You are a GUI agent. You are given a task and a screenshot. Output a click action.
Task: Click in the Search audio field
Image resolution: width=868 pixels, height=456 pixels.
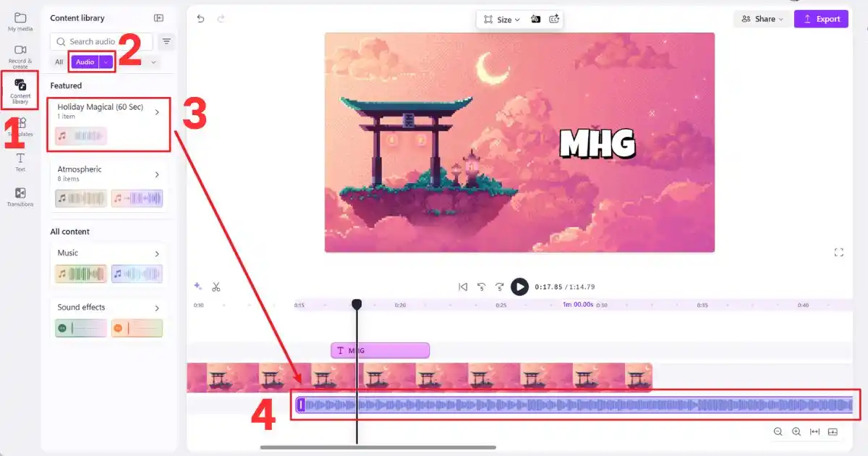pyautogui.click(x=101, y=41)
